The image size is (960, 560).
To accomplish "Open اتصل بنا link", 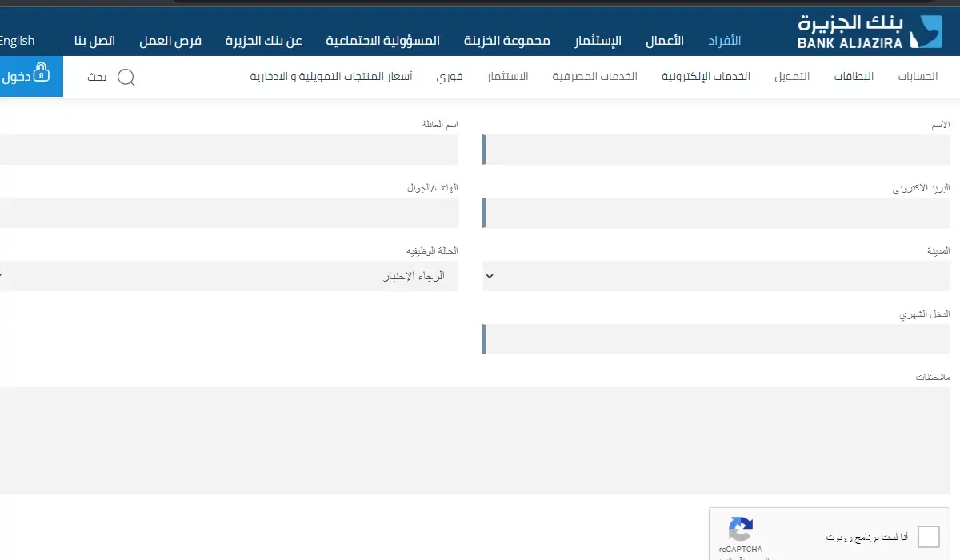I will click(94, 41).
